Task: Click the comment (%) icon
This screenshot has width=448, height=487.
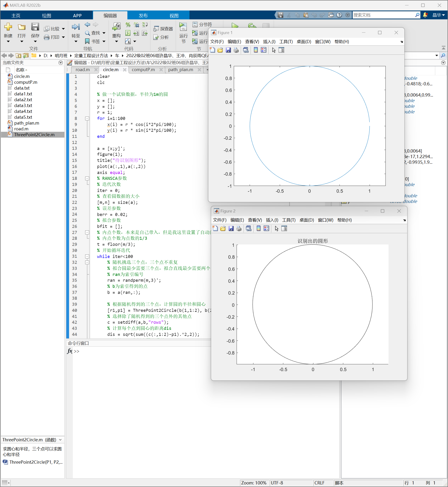Action: [x=128, y=24]
